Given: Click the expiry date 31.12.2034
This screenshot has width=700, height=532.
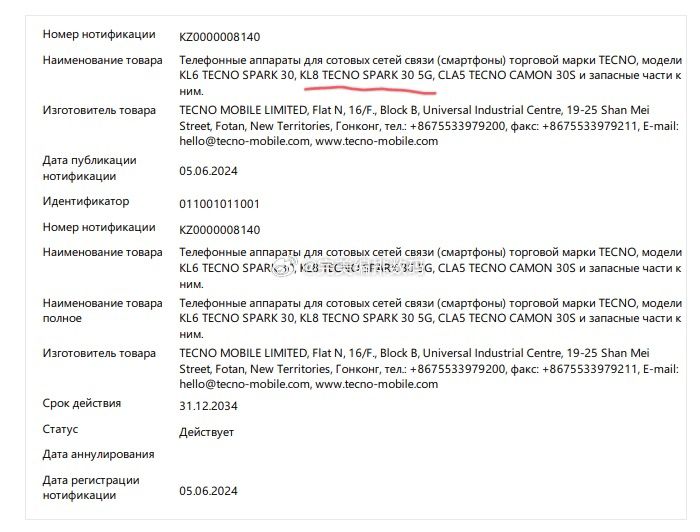Looking at the screenshot, I should [x=208, y=406].
